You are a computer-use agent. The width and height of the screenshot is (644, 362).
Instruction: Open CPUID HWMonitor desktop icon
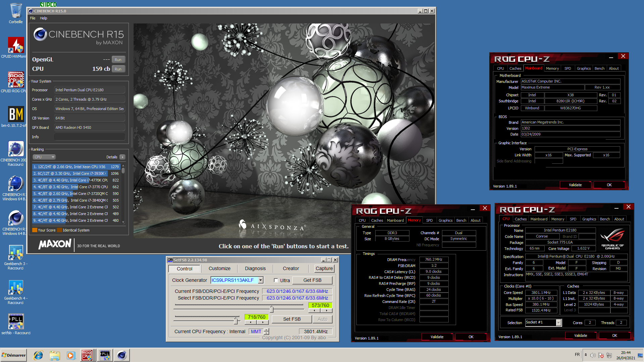[16, 48]
